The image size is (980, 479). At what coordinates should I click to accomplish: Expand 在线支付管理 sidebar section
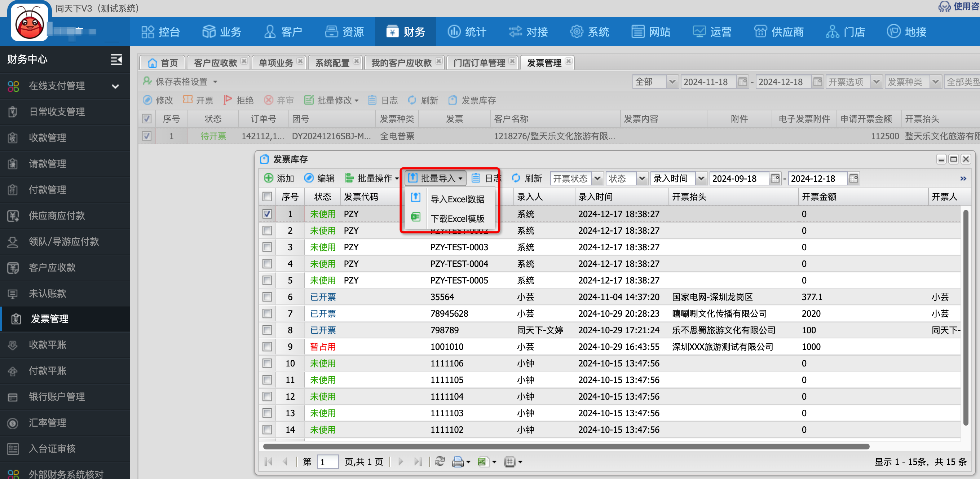tap(65, 86)
